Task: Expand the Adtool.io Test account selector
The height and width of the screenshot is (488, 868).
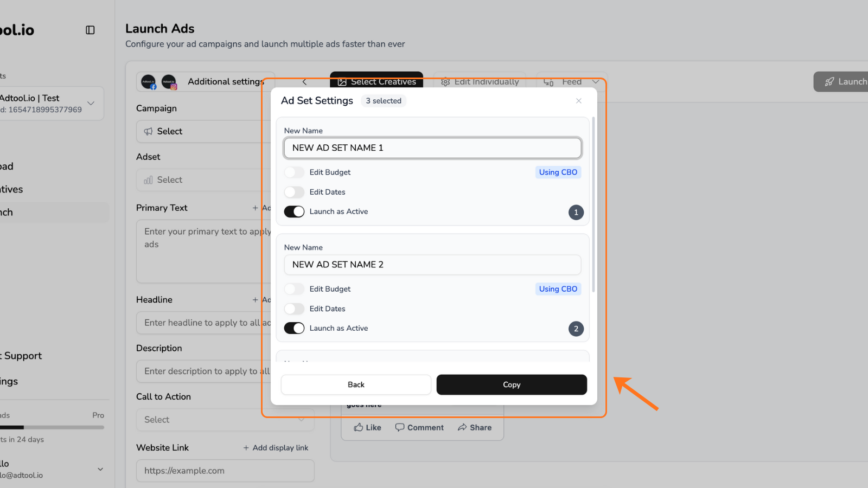Action: coord(91,103)
